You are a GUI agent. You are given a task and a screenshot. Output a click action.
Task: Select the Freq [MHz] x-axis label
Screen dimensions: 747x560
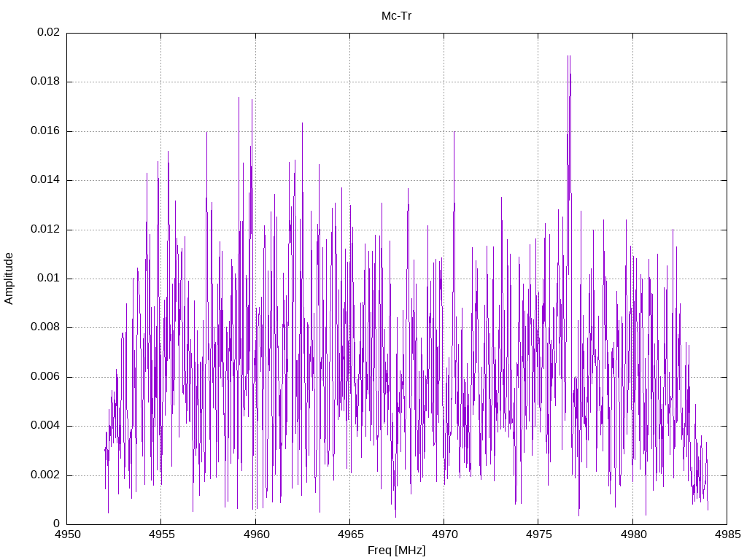(396, 551)
